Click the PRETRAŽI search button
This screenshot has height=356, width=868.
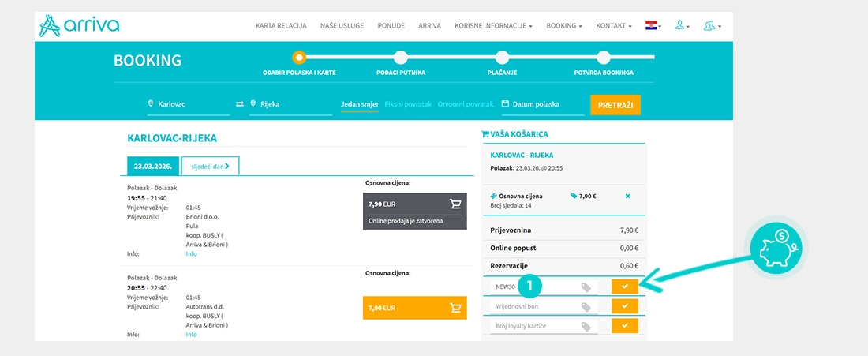tap(615, 105)
